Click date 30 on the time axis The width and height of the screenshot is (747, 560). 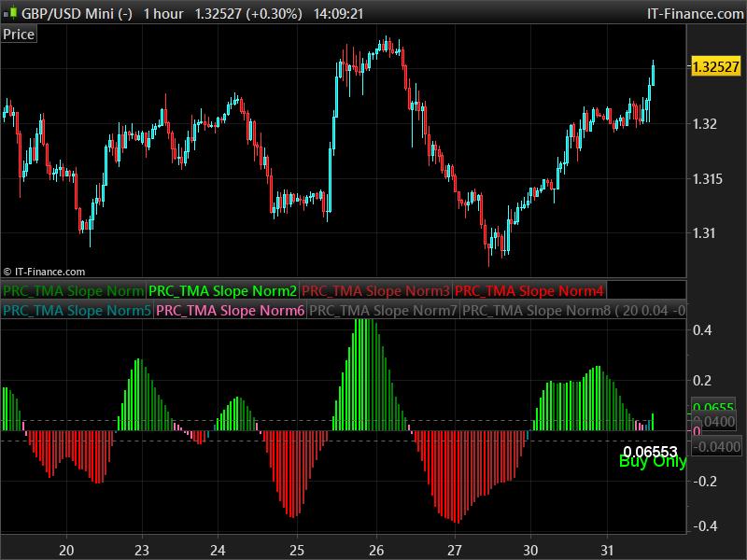[x=530, y=550]
